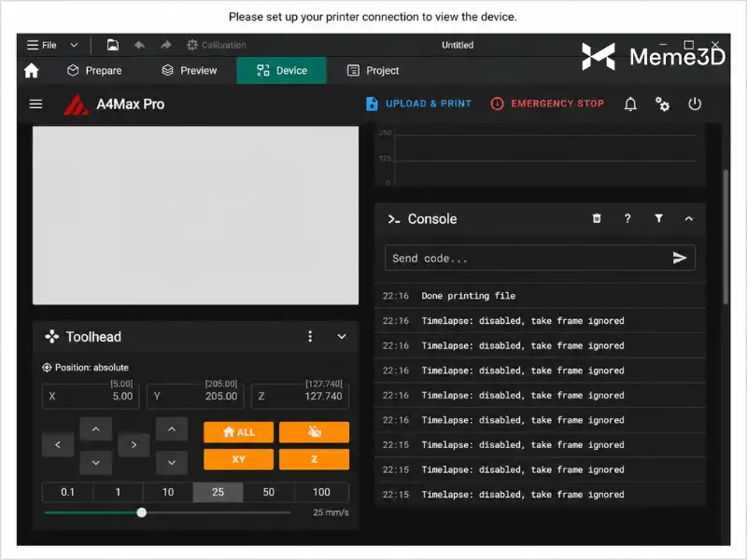Click 'Done printing file' console entry
747x560 pixels.
pos(540,296)
